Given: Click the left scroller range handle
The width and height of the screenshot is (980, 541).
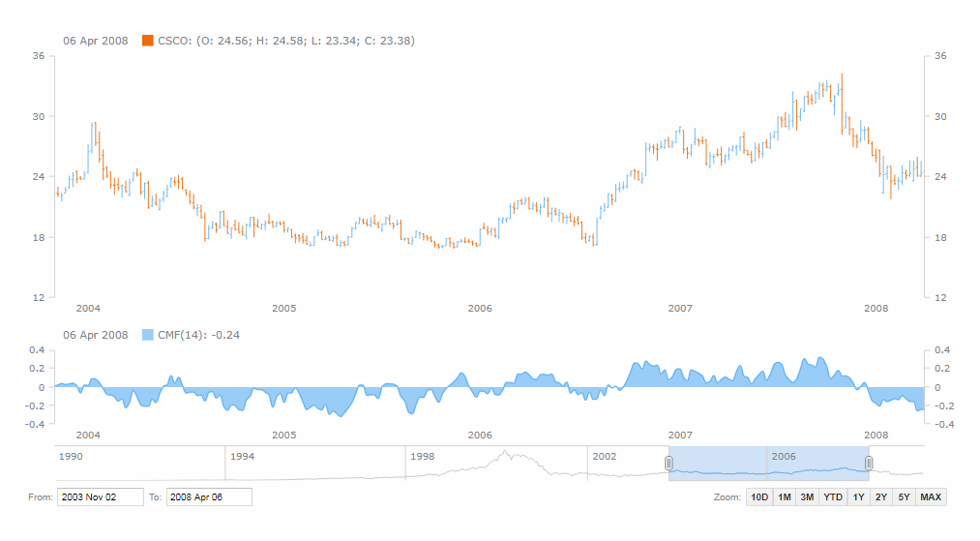Looking at the screenshot, I should click(668, 464).
